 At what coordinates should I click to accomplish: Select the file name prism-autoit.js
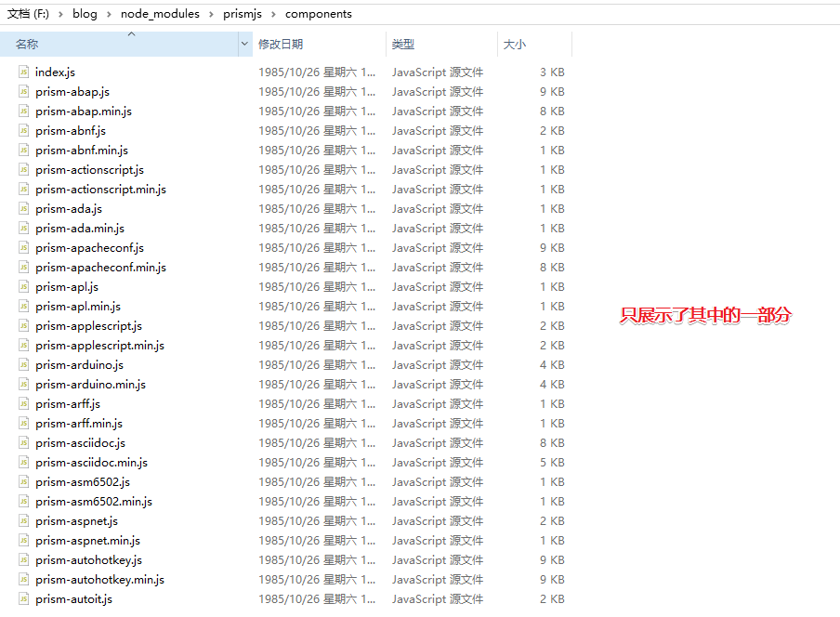[x=74, y=599]
